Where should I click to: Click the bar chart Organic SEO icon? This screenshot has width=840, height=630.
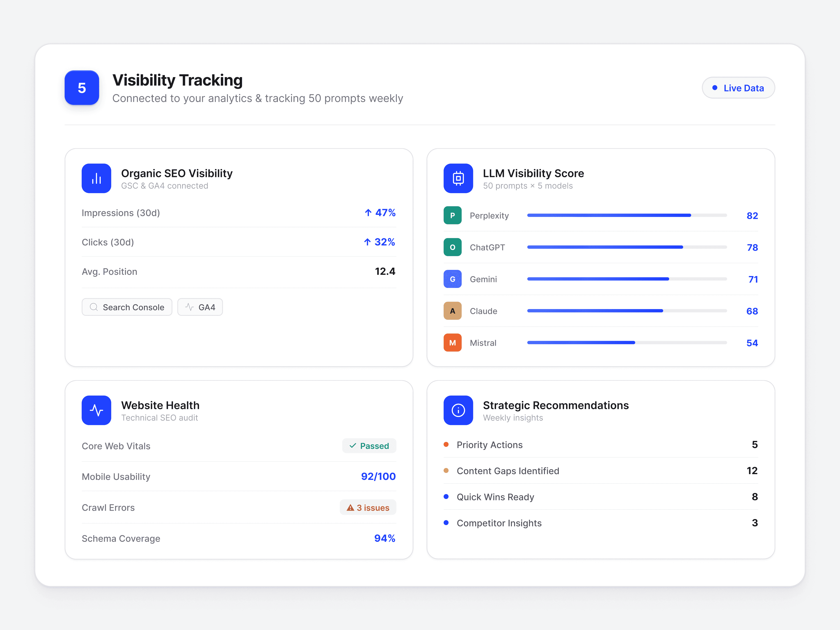96,178
